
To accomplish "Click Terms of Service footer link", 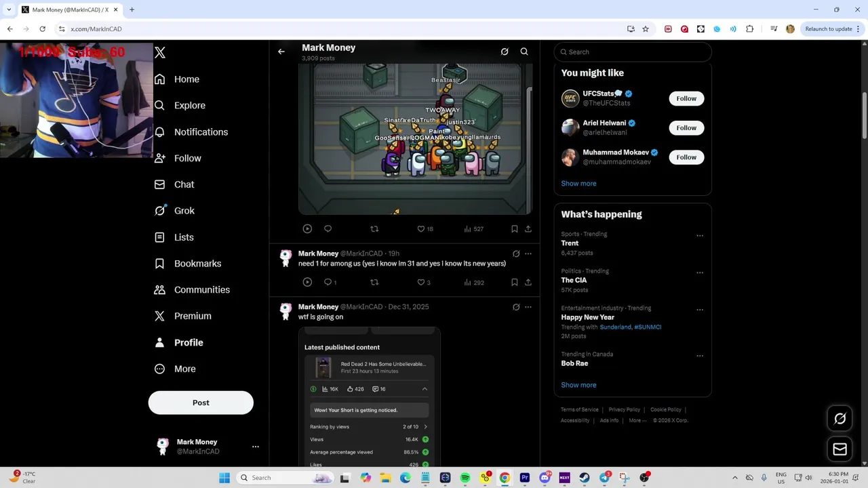I will (580, 409).
